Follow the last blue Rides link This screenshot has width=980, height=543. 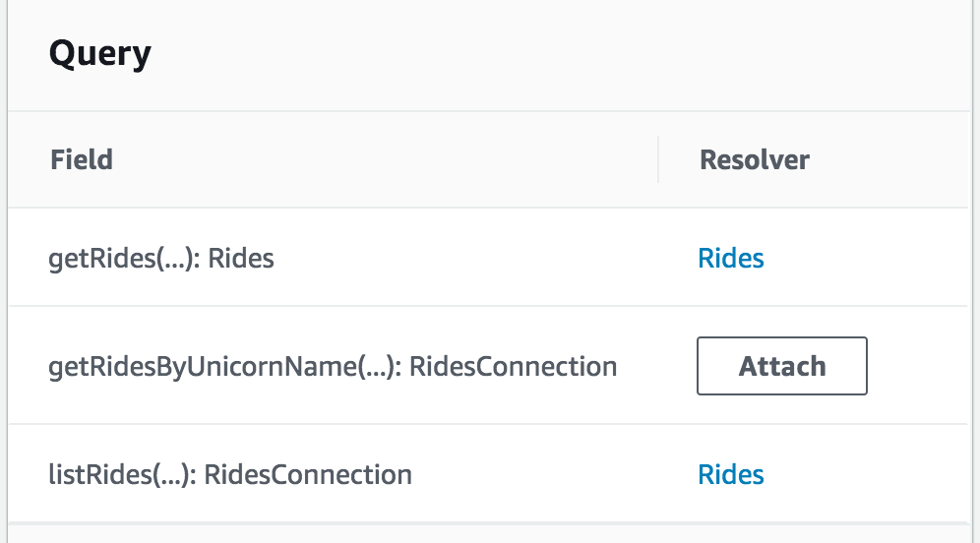point(731,474)
